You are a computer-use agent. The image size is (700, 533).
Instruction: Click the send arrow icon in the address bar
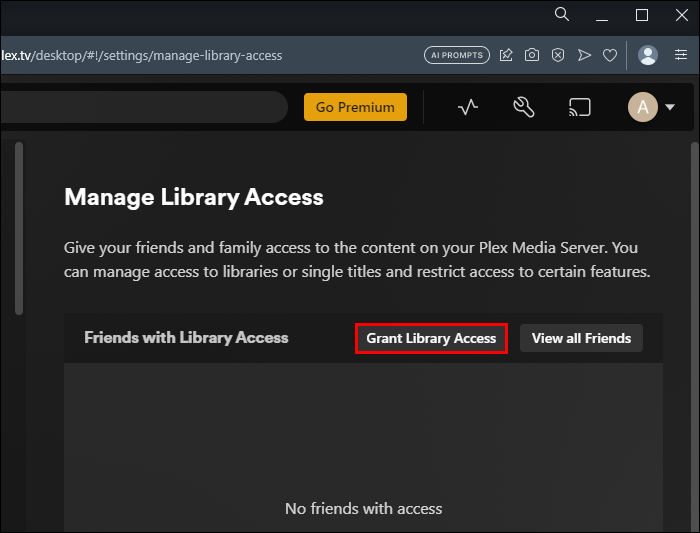click(x=584, y=55)
